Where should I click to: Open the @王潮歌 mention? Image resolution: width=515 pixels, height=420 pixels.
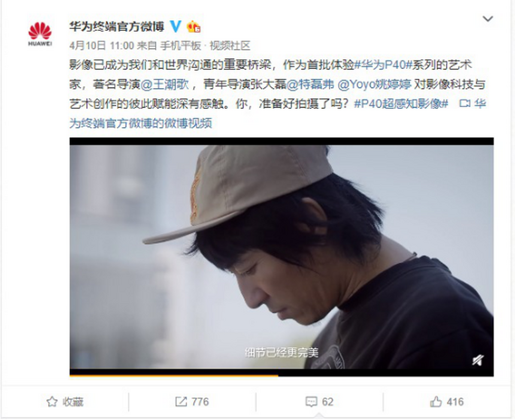click(165, 84)
